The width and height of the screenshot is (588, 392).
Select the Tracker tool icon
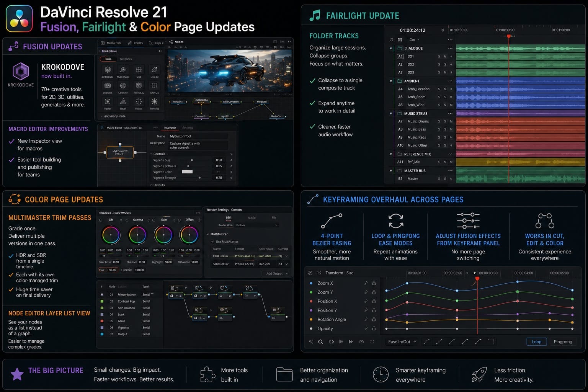pos(108,101)
